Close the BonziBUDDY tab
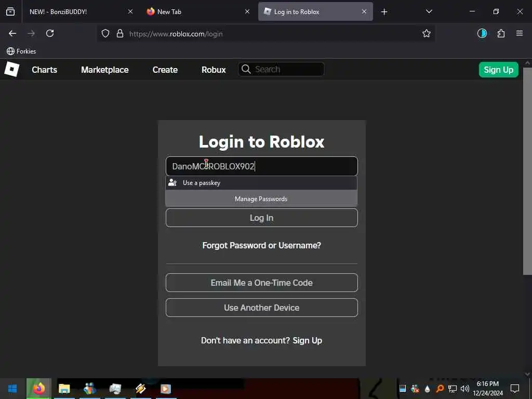532x399 pixels. coord(130,11)
